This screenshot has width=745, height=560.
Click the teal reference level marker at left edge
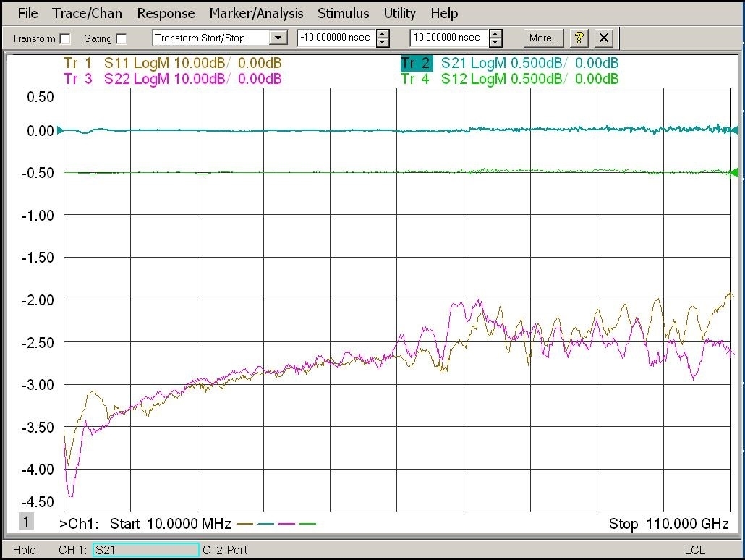click(60, 130)
